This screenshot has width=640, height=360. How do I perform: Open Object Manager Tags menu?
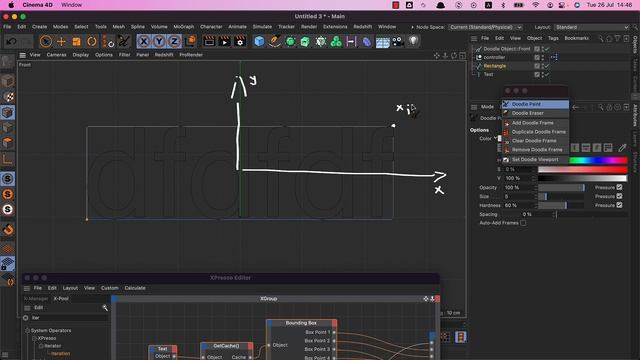pos(553,38)
